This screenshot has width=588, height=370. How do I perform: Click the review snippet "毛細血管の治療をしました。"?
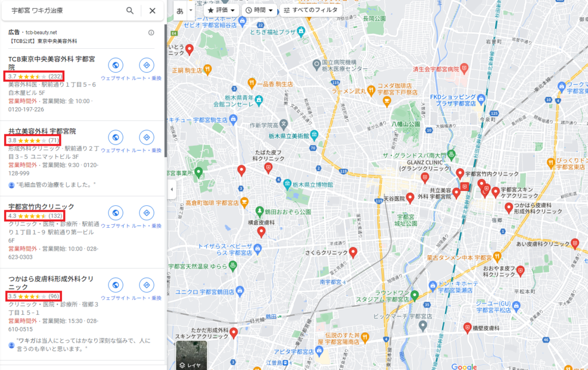pyautogui.click(x=56, y=185)
